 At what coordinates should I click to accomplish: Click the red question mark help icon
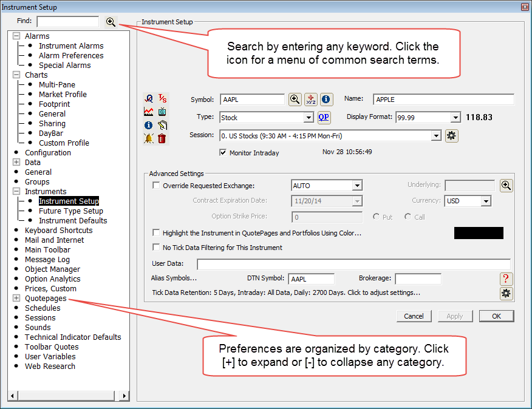[x=506, y=279]
